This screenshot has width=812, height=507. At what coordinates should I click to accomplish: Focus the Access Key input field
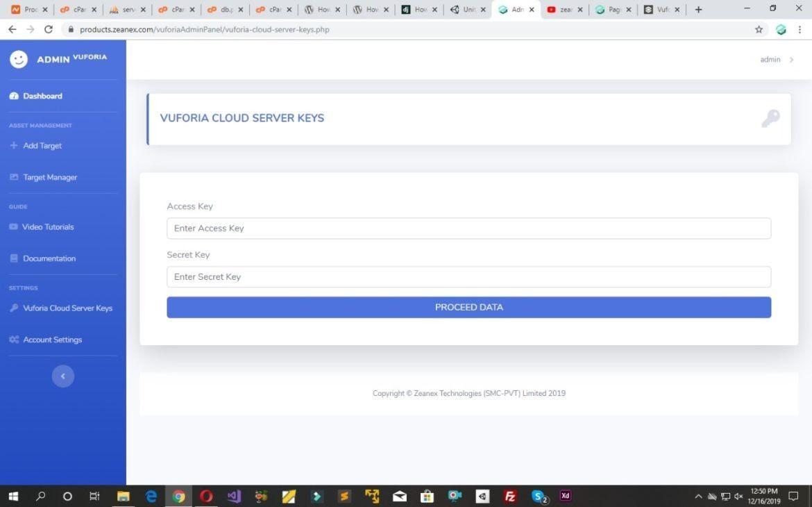click(468, 228)
